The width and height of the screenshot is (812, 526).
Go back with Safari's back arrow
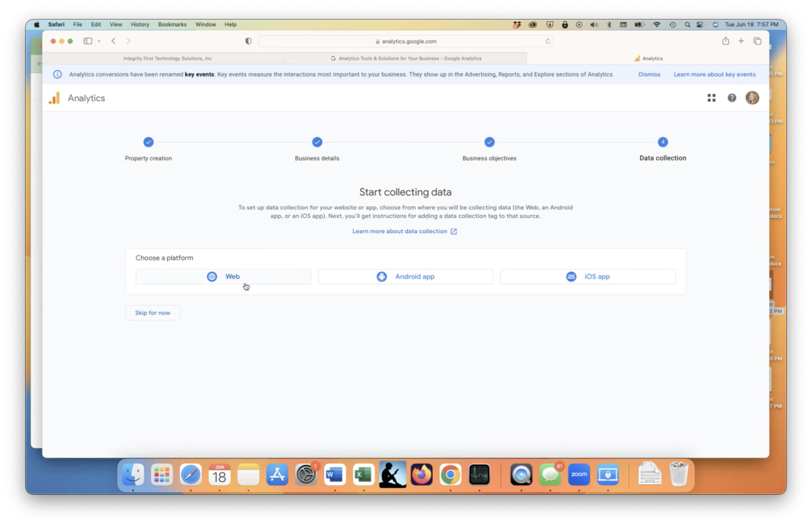113,41
